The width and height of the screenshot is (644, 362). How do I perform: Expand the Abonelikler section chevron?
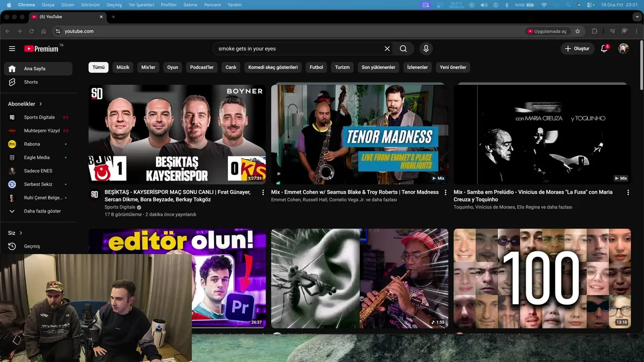pyautogui.click(x=41, y=104)
